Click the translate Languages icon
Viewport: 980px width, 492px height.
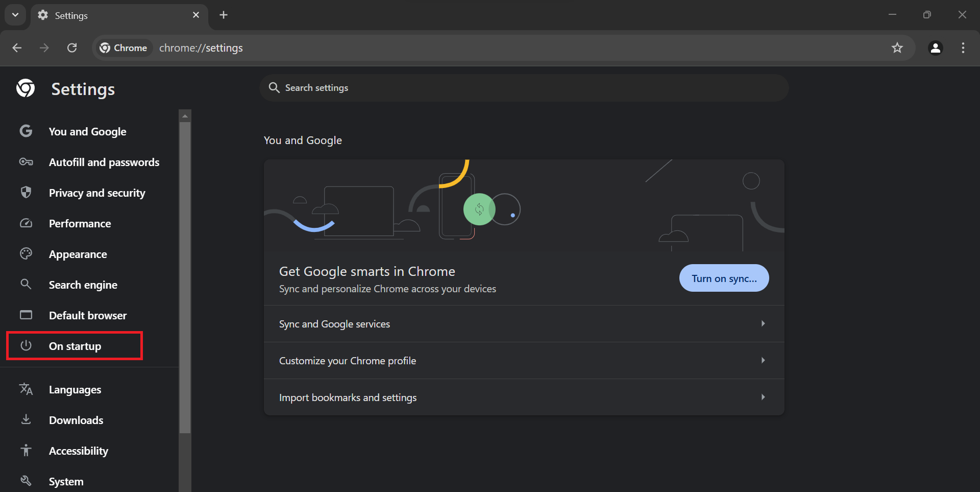26,389
